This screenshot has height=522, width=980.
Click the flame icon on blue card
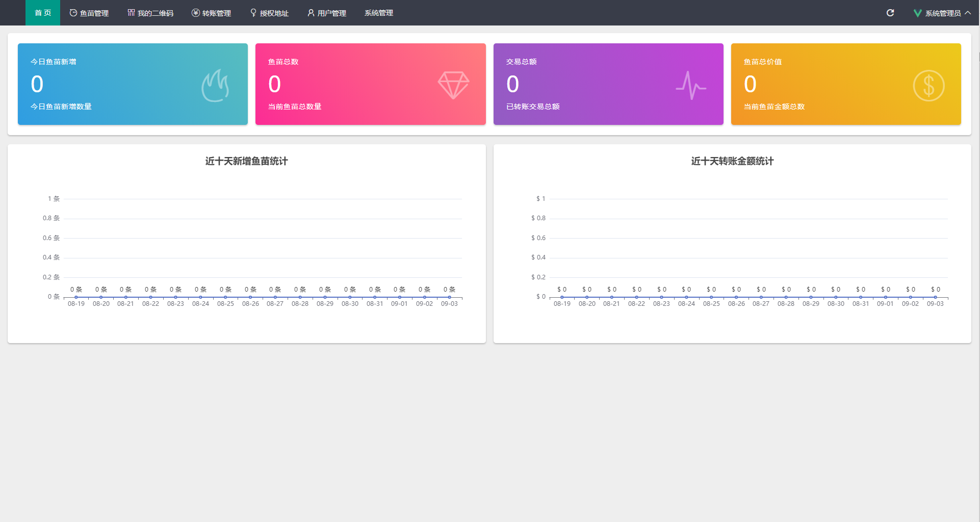215,86
